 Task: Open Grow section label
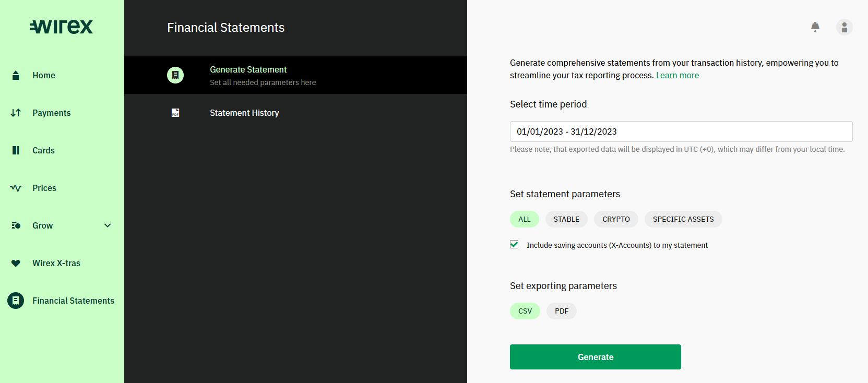coord(43,225)
